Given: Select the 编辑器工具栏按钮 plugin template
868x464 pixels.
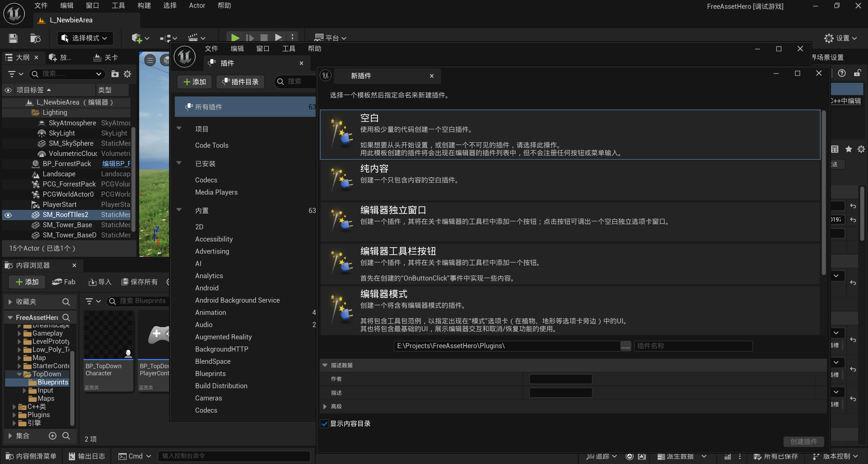Looking at the screenshot, I should pyautogui.click(x=570, y=264).
